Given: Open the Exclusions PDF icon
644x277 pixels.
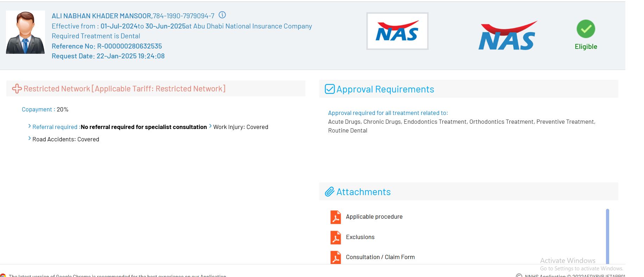Looking at the screenshot, I should (x=335, y=237).
